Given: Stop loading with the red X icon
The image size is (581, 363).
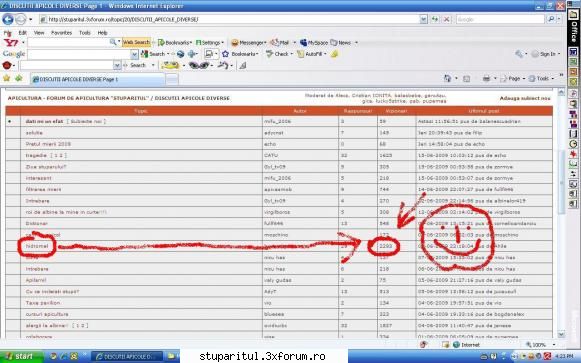Looking at the screenshot, I should [x=447, y=19].
